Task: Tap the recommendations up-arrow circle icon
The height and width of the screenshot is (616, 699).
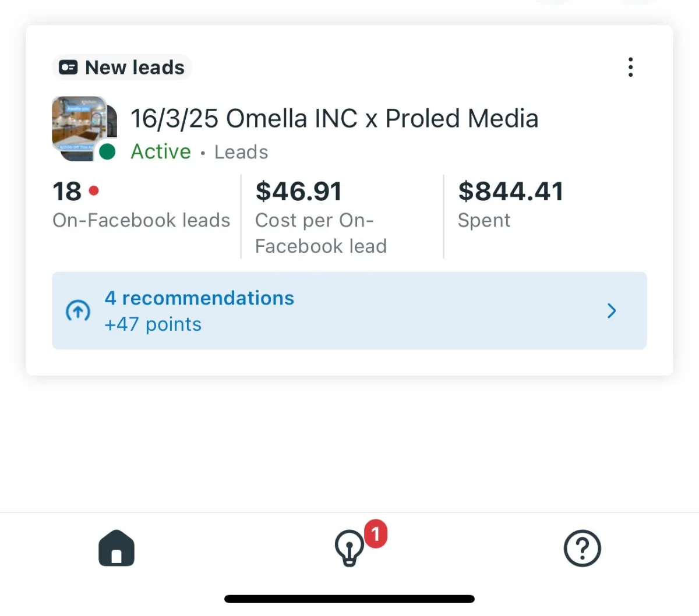Action: tap(78, 311)
